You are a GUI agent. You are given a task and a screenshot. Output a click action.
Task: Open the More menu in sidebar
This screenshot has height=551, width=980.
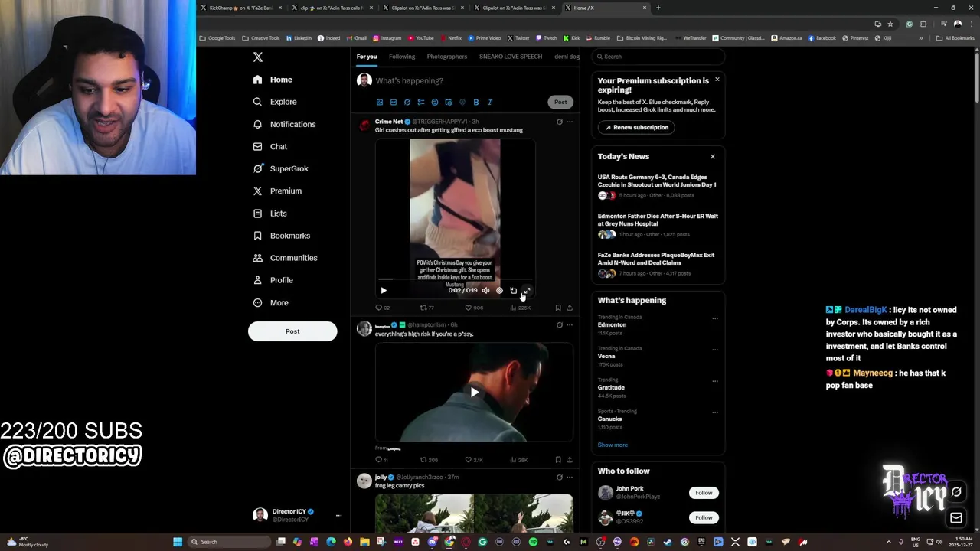point(270,302)
